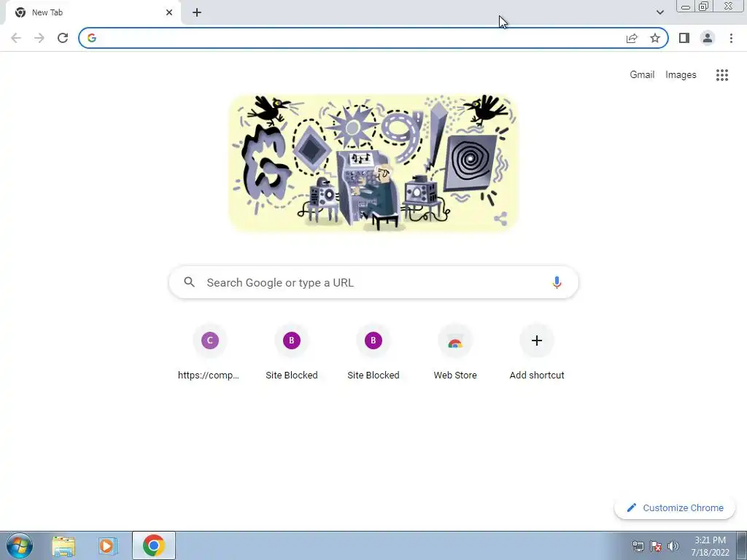Open the side panel
The height and width of the screenshot is (560, 747).
pos(684,38)
